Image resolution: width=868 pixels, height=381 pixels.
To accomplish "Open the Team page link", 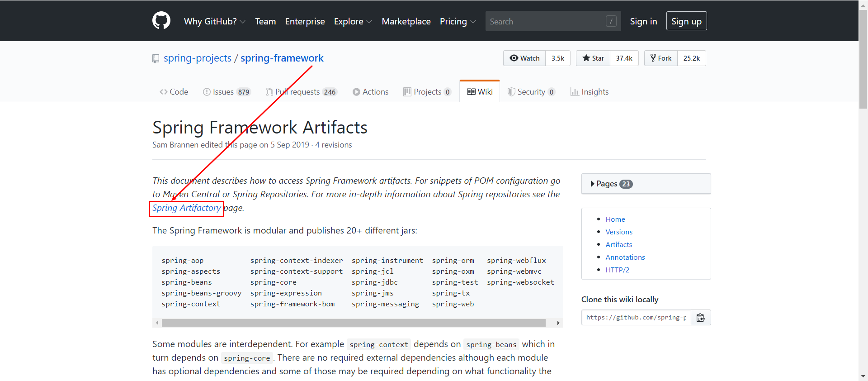I will tap(265, 21).
